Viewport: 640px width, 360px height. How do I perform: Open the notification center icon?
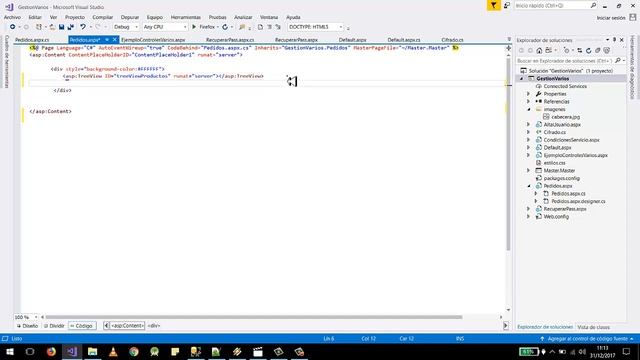pyautogui.click(x=626, y=351)
